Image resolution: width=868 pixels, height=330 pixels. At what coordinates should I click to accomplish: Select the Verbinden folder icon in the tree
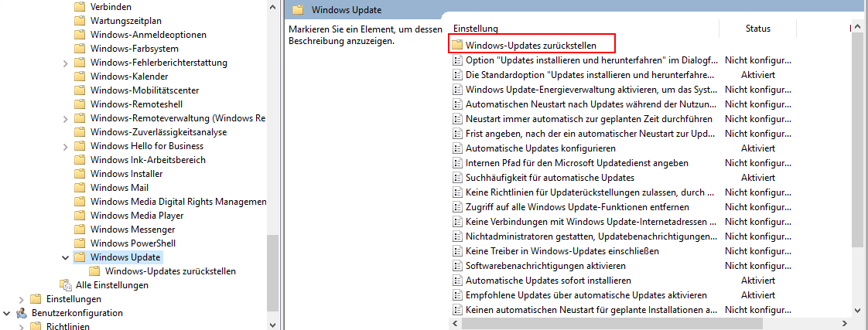point(80,7)
